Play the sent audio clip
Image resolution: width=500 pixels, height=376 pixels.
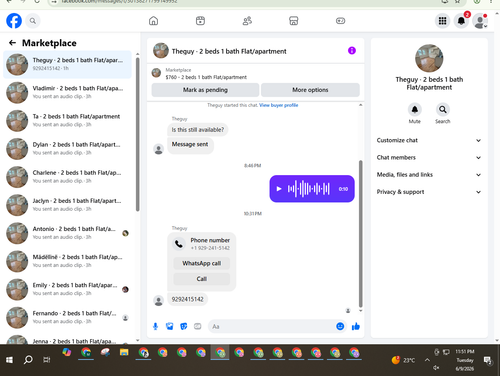[279, 189]
